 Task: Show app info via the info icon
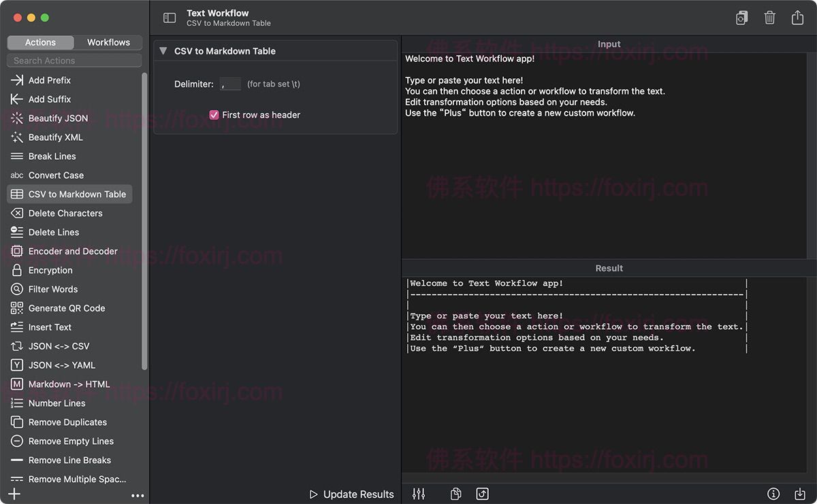pyautogui.click(x=774, y=494)
